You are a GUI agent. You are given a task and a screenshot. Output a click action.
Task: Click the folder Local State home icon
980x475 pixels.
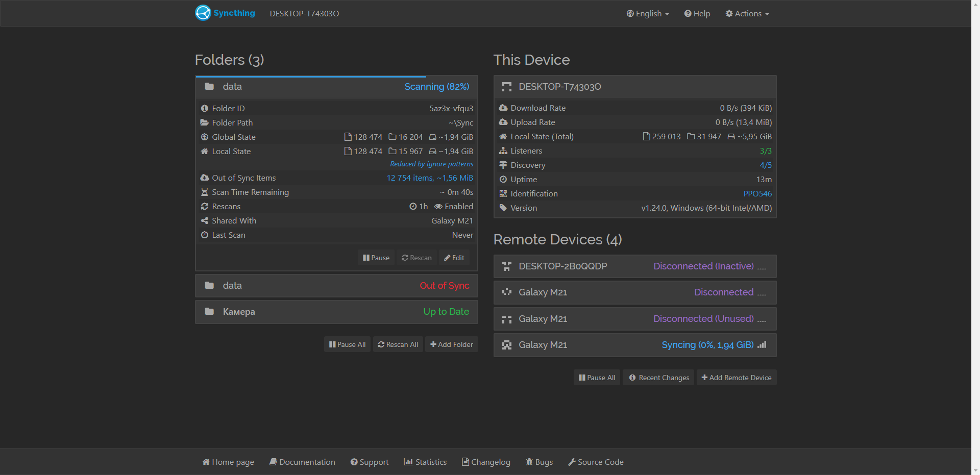(205, 152)
